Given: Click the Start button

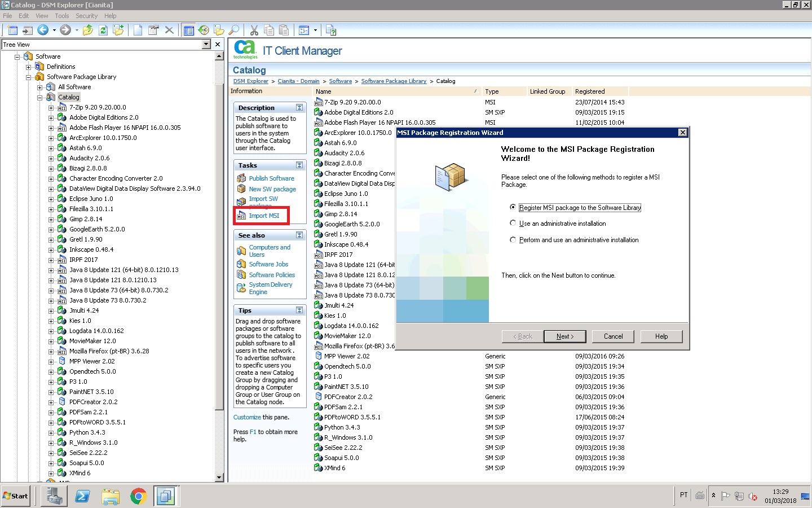Looking at the screenshot, I should click(x=16, y=496).
